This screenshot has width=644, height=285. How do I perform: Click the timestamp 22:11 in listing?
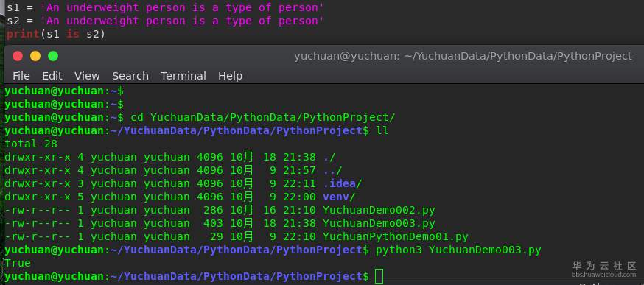tap(299, 183)
